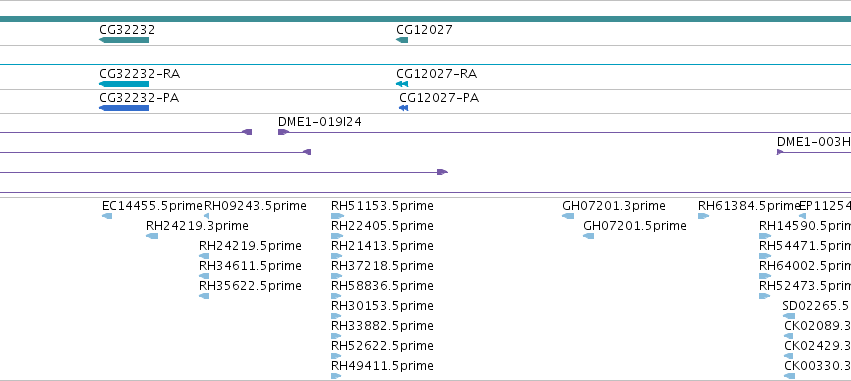Open the CG32232-RA transcript label
The image size is (851, 381).
coord(139,74)
